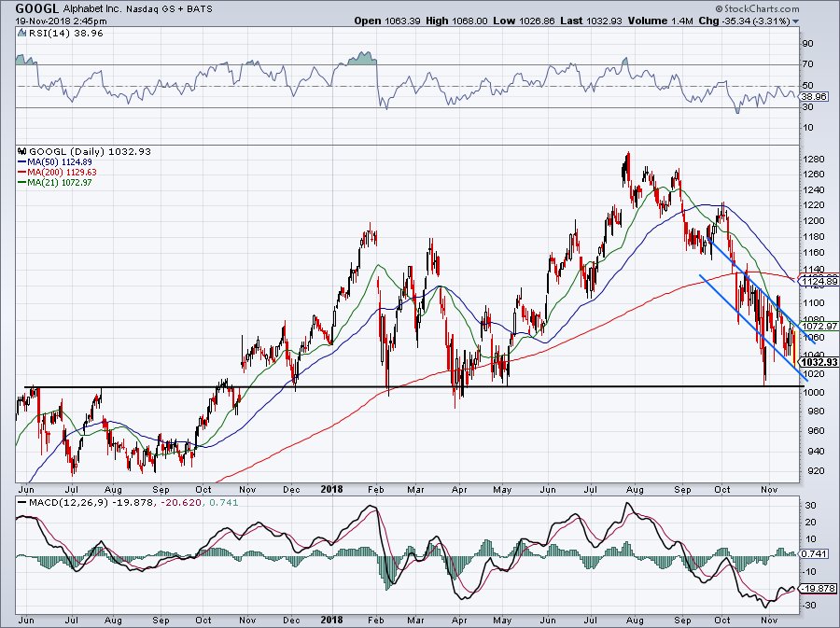Click the Feb label under the price panel
Viewport: 840px width, 628px height.
tap(376, 490)
